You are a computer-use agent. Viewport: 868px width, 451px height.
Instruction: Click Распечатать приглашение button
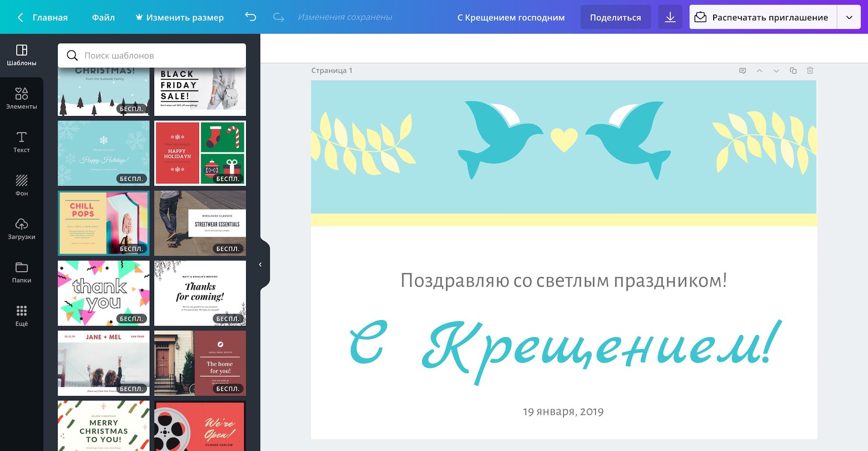763,17
